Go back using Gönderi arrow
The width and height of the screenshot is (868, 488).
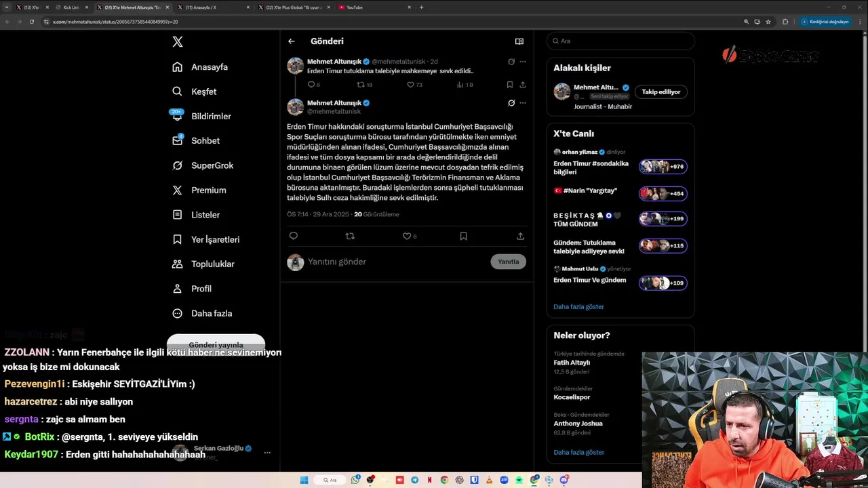coord(292,41)
